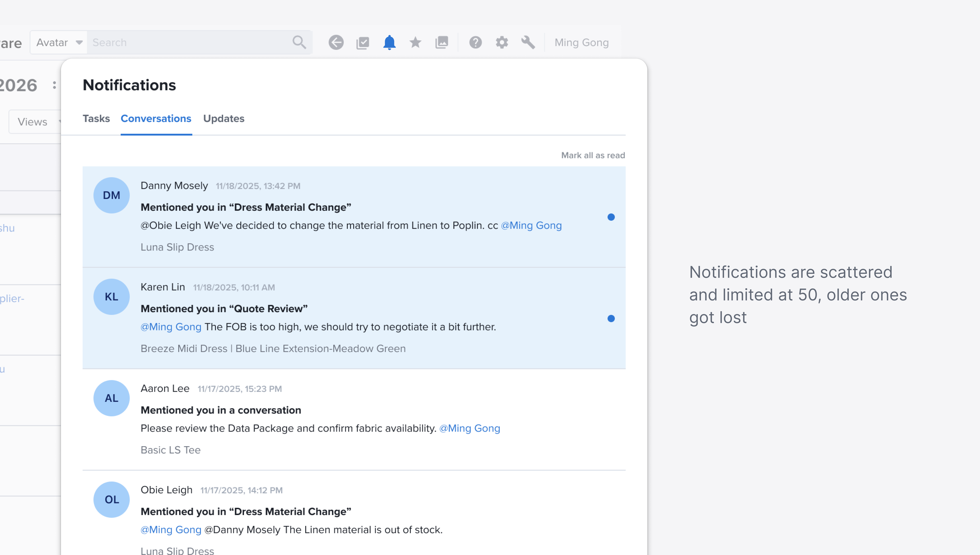Expand the Avatar dropdown
This screenshot has width=980, height=555.
click(59, 42)
